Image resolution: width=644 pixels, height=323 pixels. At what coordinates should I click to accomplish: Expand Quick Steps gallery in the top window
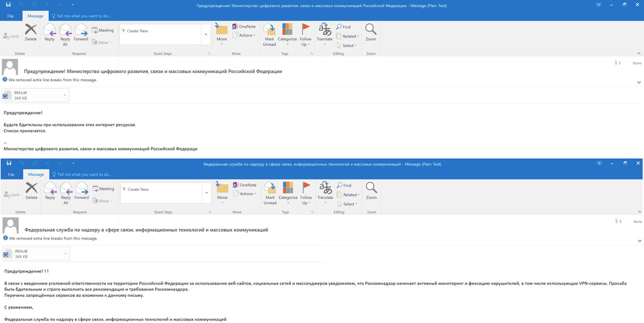point(207,34)
